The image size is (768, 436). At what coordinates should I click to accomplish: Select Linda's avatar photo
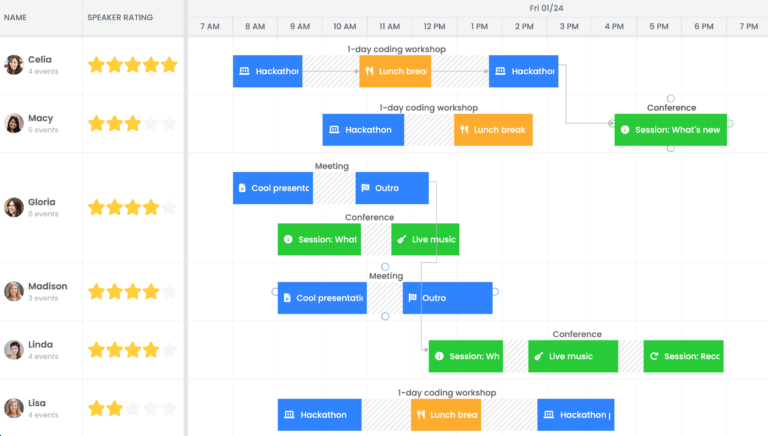[x=14, y=350]
